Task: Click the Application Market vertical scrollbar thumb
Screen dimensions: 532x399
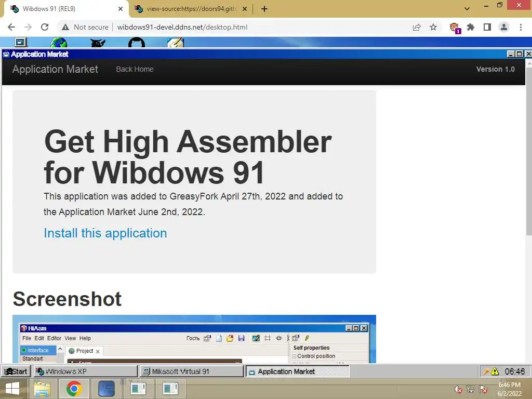Action: (x=528, y=151)
